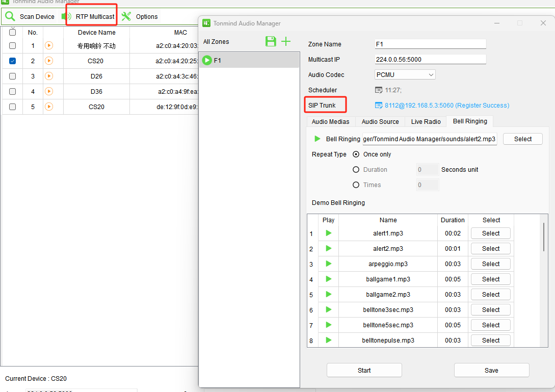This screenshot has height=392, width=555.
Task: Preview arpeggio.mp3 with play icon
Action: pyautogui.click(x=329, y=264)
